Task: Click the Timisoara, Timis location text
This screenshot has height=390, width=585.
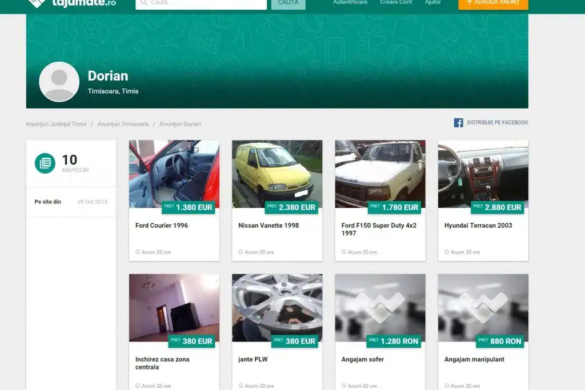Action: (113, 91)
